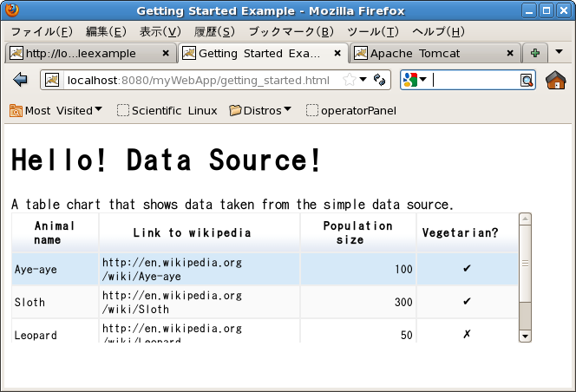
Task: Click the Google search engine icon
Action: (410, 80)
